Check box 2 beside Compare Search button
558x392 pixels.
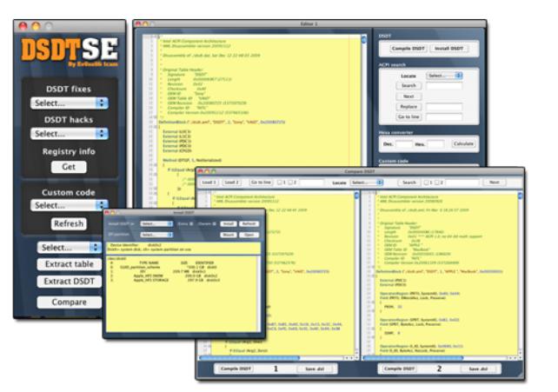click(436, 183)
